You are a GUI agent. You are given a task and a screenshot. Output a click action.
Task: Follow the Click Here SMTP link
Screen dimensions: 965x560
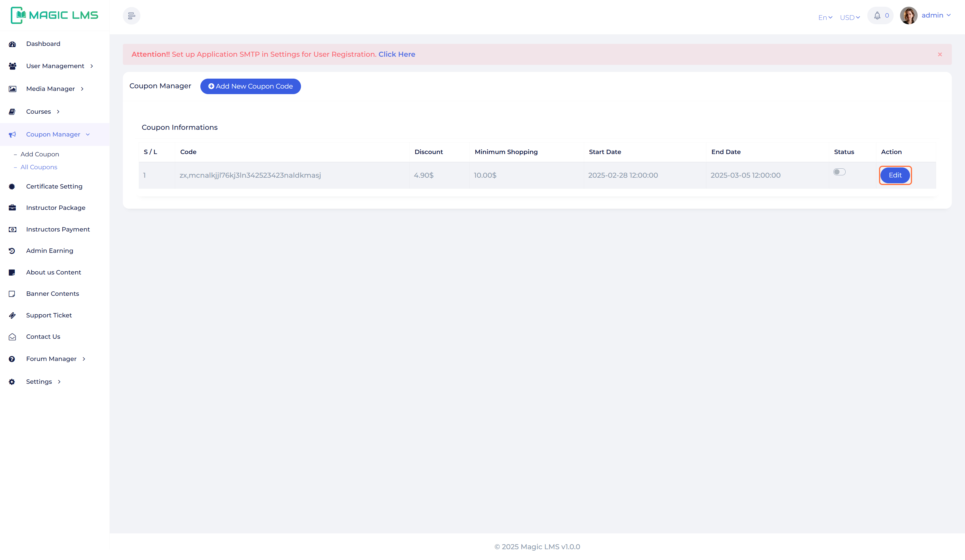(397, 54)
